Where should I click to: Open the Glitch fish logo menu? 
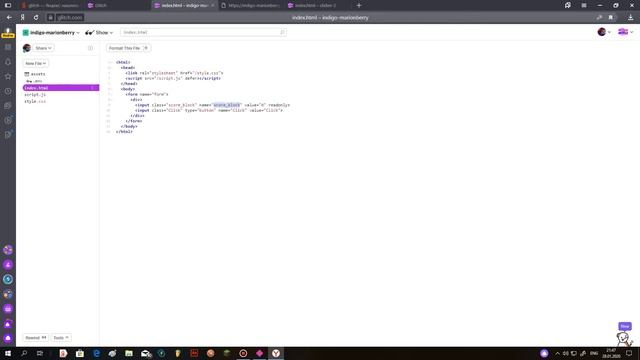625,32
